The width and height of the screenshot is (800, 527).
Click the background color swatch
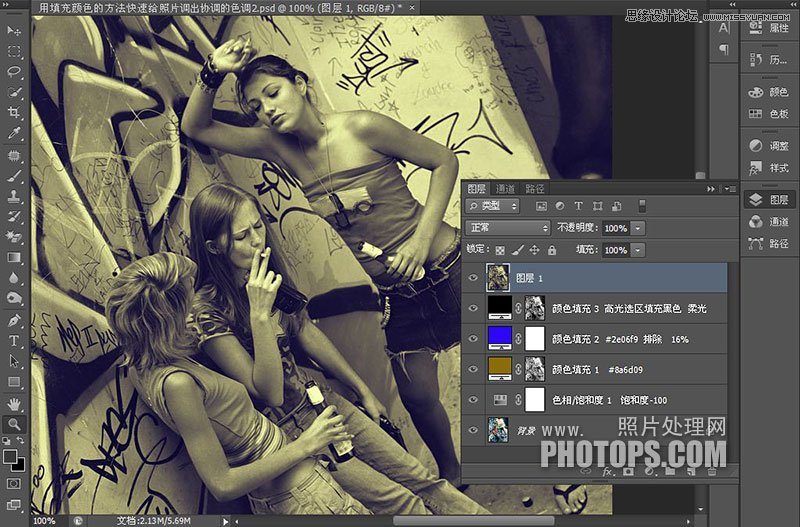(19, 465)
